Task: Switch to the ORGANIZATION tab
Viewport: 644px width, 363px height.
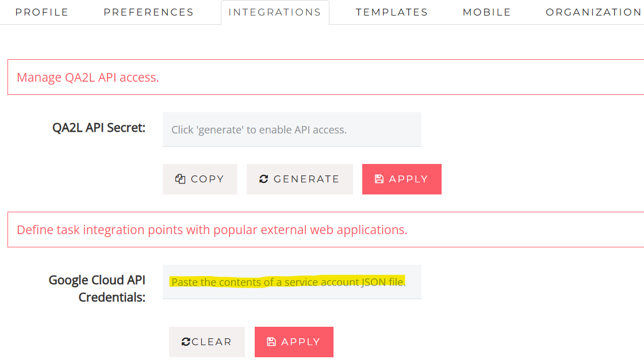Action: tap(593, 12)
